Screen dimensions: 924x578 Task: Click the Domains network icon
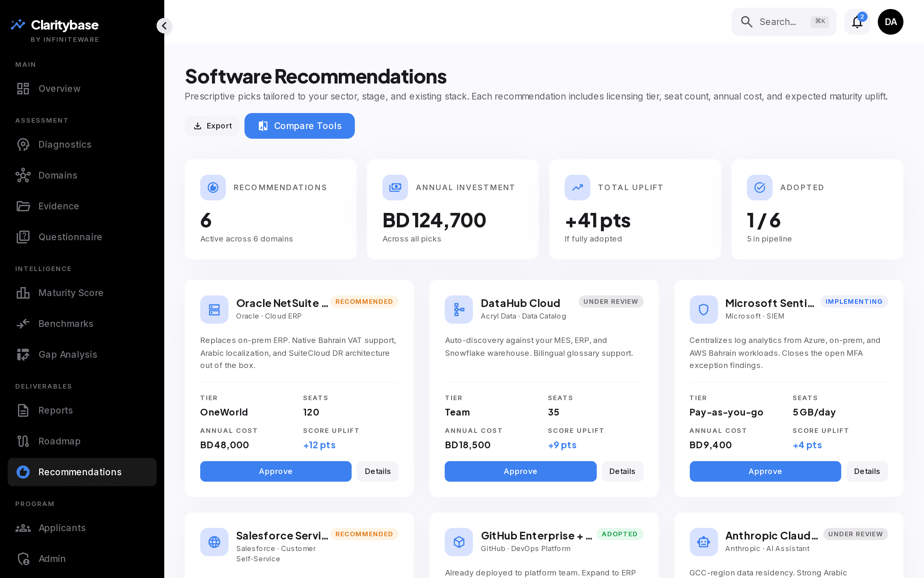pyautogui.click(x=23, y=175)
